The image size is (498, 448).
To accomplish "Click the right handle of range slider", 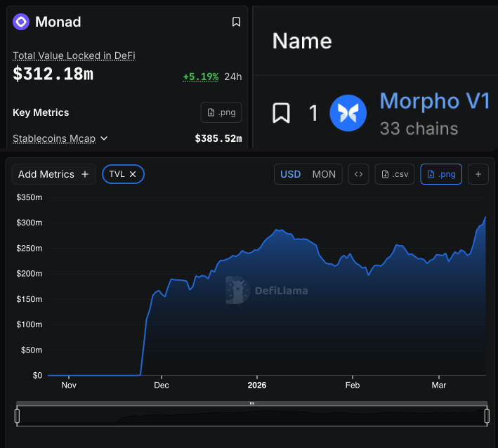I will (487, 416).
